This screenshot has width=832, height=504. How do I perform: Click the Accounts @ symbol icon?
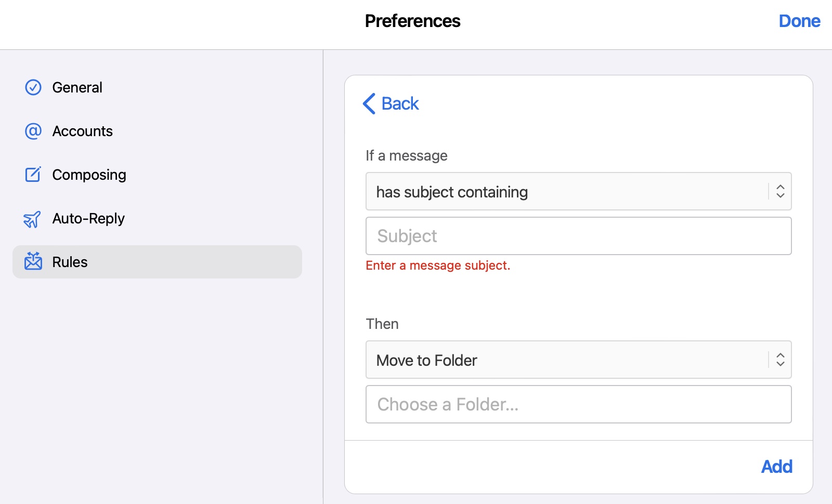click(x=33, y=131)
